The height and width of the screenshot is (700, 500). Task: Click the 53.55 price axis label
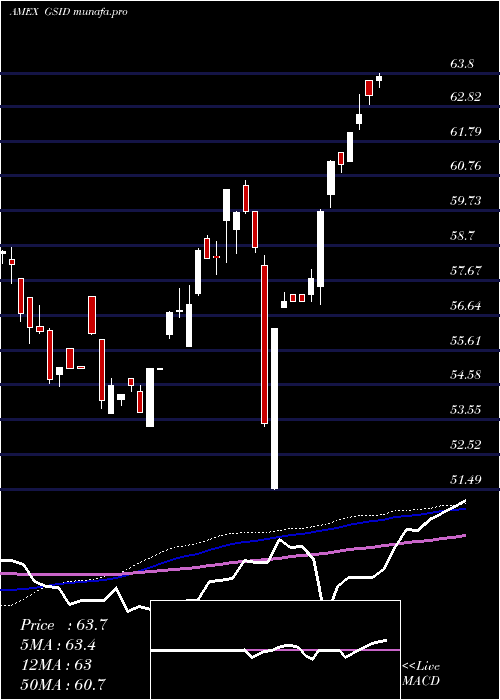[x=465, y=409]
